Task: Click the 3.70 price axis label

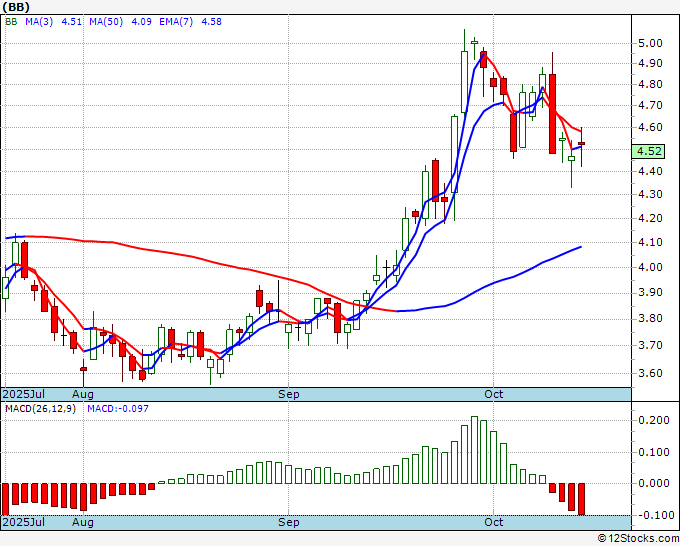Action: (x=650, y=346)
